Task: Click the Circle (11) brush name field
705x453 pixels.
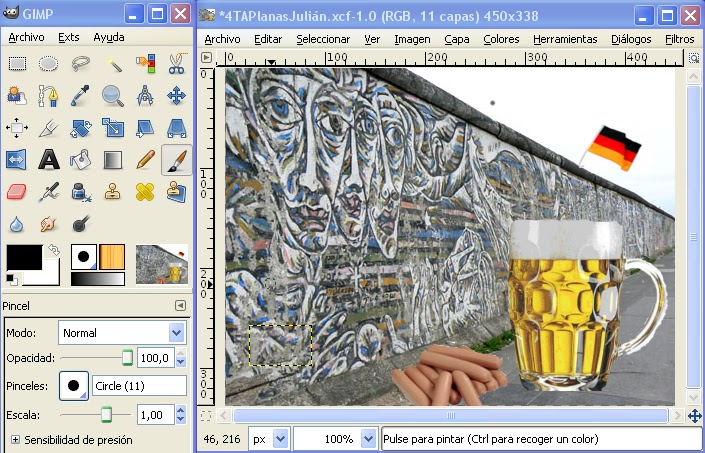Action: 139,386
